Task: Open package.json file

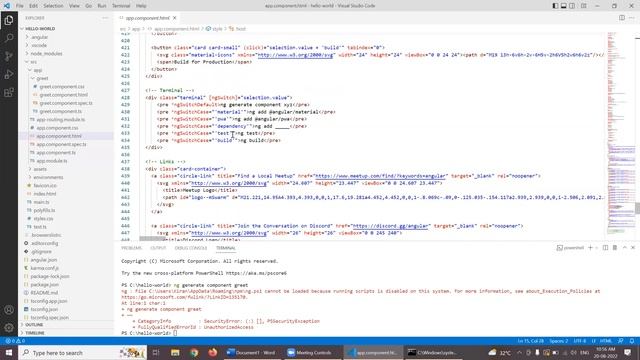Action: coord(44,284)
